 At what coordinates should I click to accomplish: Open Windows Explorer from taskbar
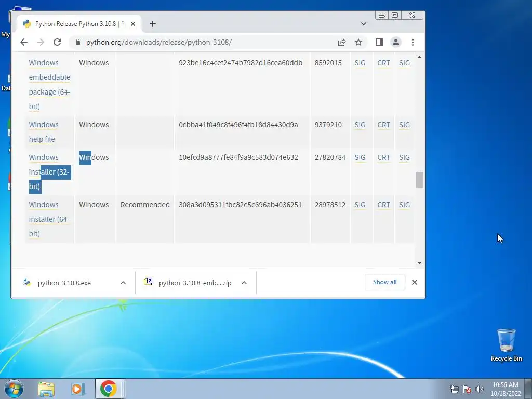46,389
